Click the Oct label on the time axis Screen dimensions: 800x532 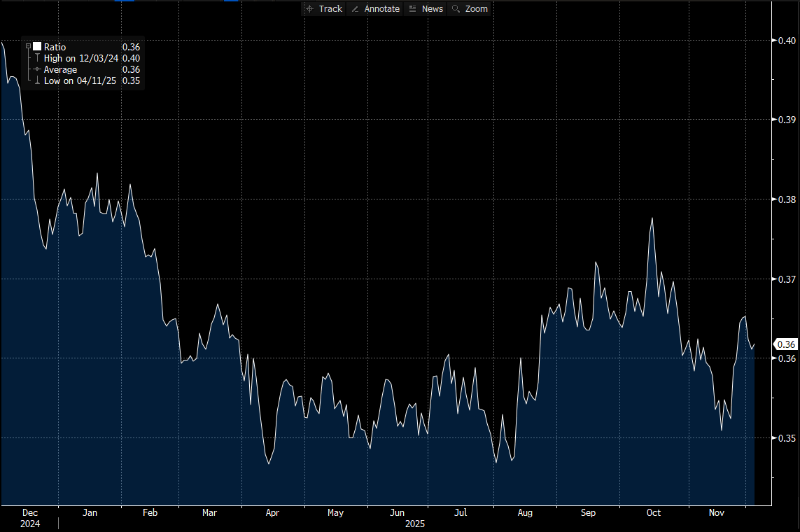click(654, 512)
